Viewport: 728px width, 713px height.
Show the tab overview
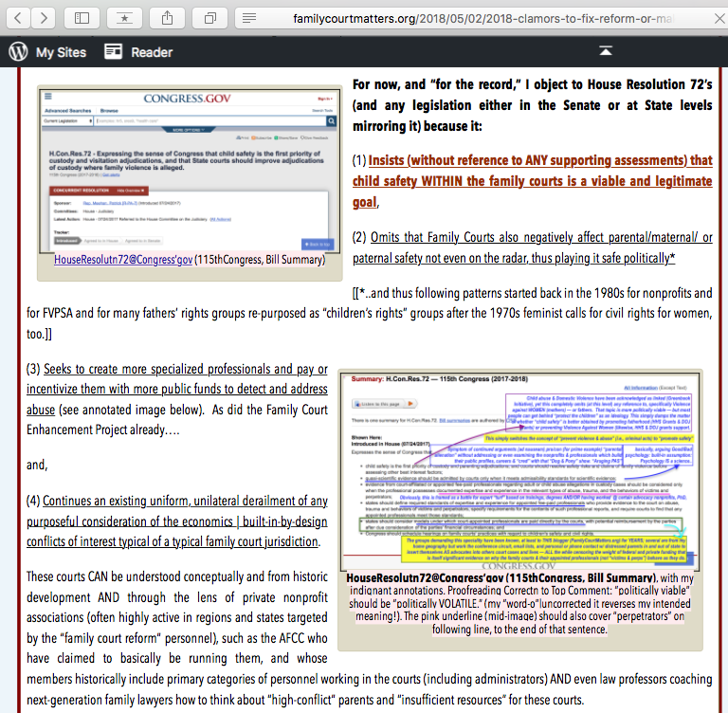click(x=209, y=18)
